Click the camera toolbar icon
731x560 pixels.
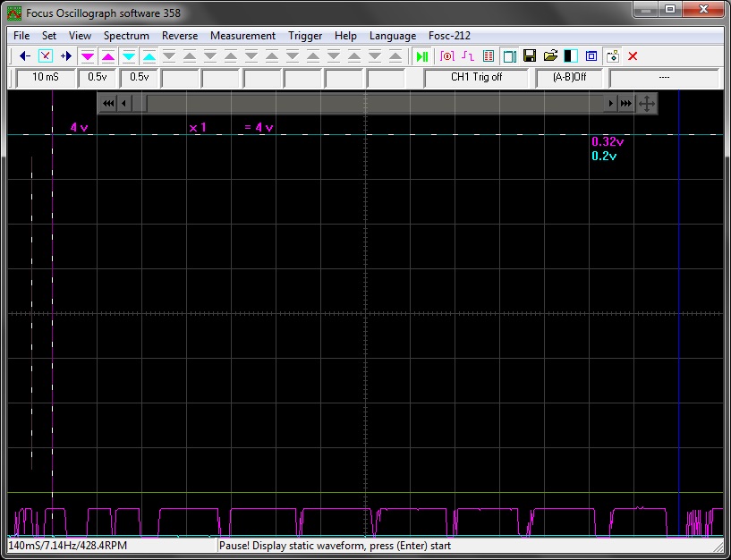612,56
